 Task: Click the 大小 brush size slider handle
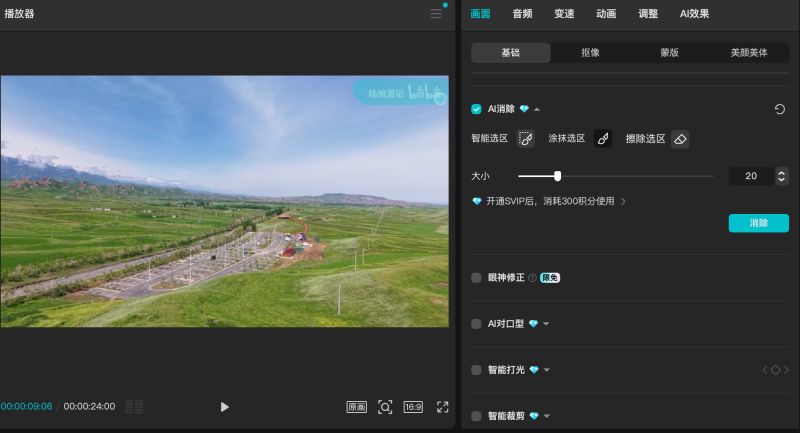[557, 176]
